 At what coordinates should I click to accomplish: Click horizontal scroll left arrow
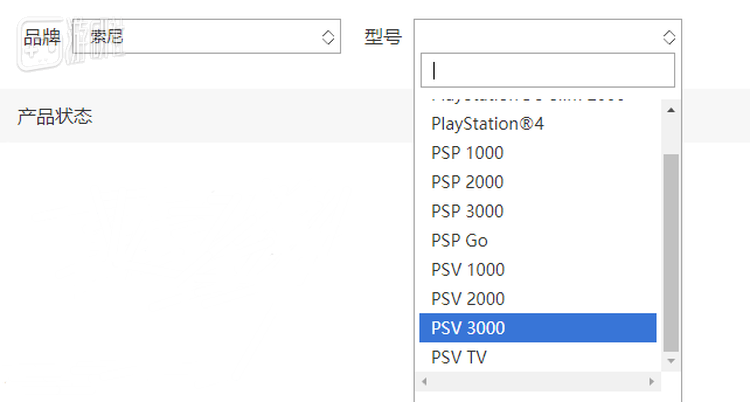click(x=425, y=381)
